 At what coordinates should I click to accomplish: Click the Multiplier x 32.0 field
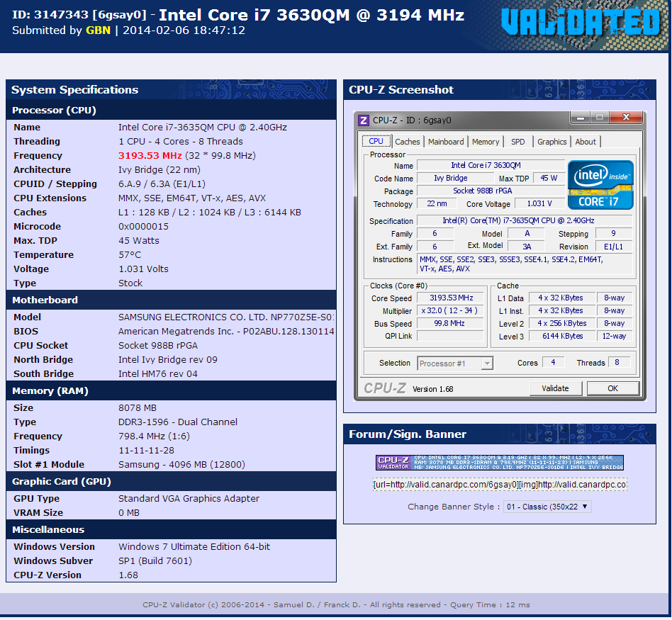[450, 310]
